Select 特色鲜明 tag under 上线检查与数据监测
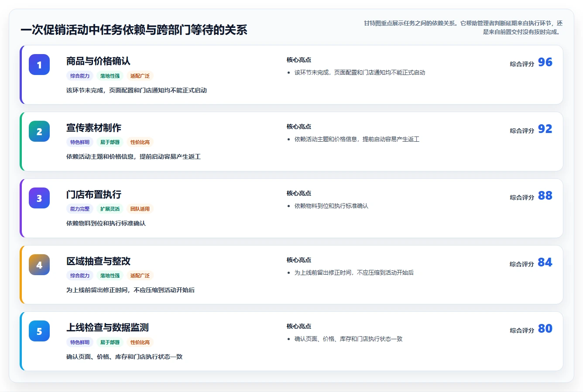 (x=80, y=342)
